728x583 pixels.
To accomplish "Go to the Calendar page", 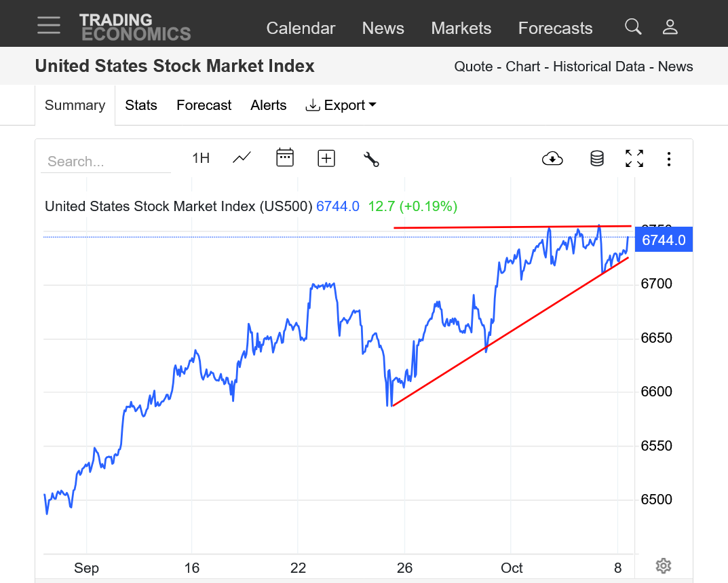I will point(301,28).
